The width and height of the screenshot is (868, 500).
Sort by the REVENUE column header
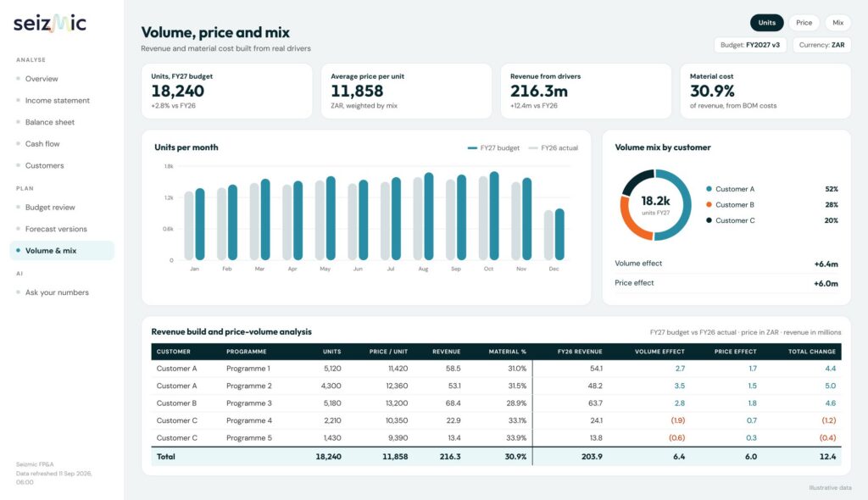[446, 352]
